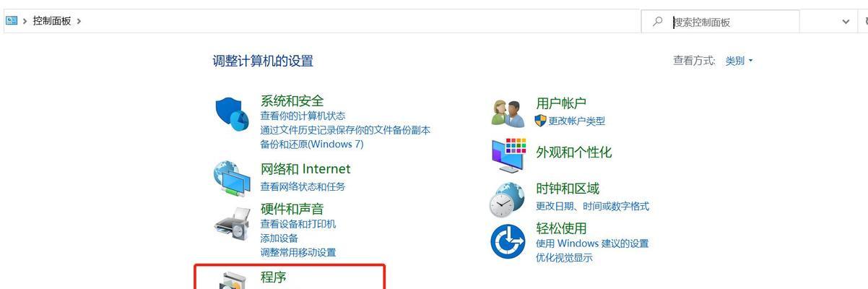
Task: Click 备份和还原(Windows 7) link
Action: click(x=312, y=144)
